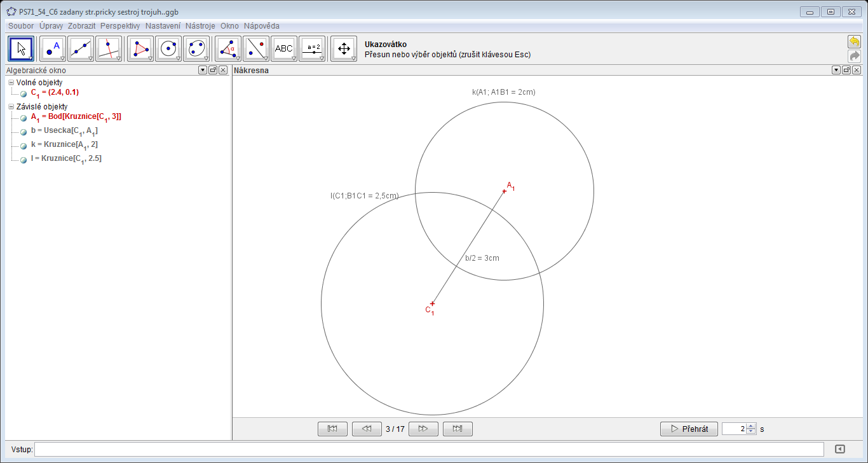Click point A1 in the drawing
Viewport: 868px width, 463px height.
[505, 191]
